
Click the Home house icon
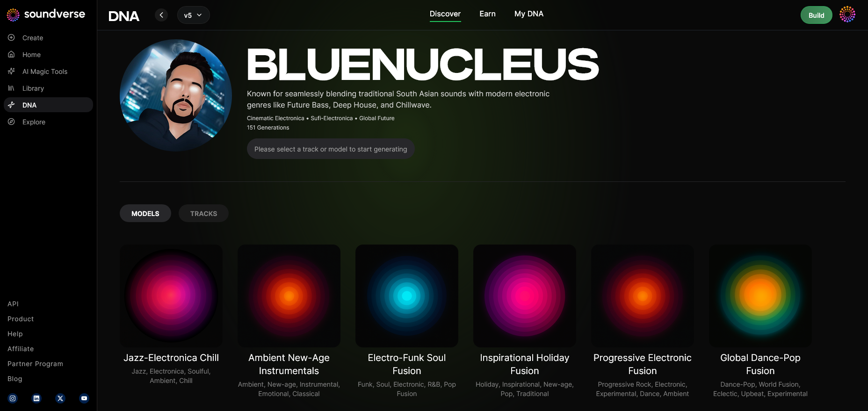[11, 54]
